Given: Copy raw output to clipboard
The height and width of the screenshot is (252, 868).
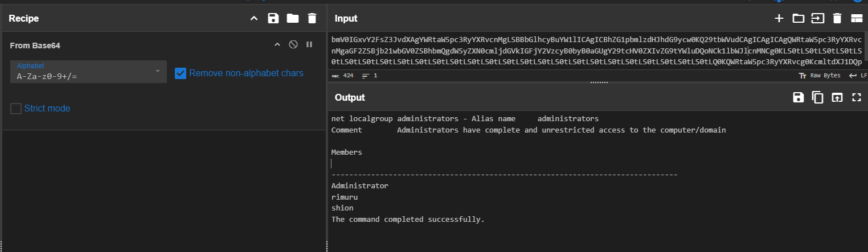Looking at the screenshot, I should click(x=818, y=97).
